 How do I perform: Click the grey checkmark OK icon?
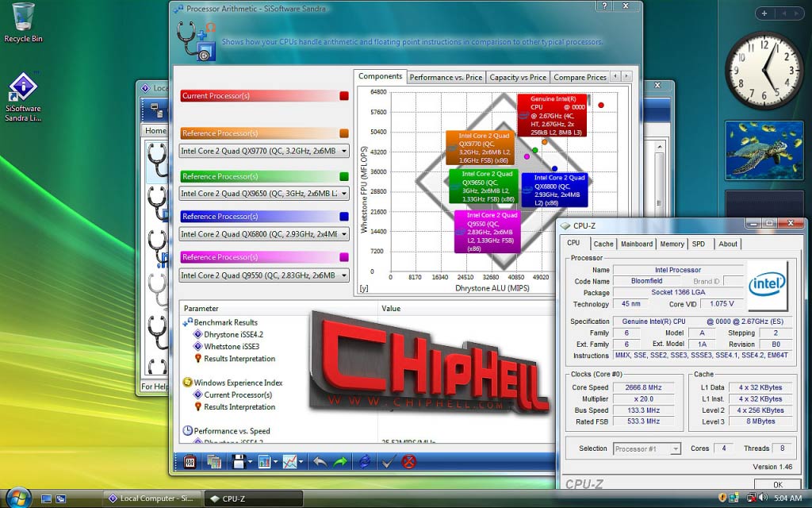pyautogui.click(x=389, y=461)
